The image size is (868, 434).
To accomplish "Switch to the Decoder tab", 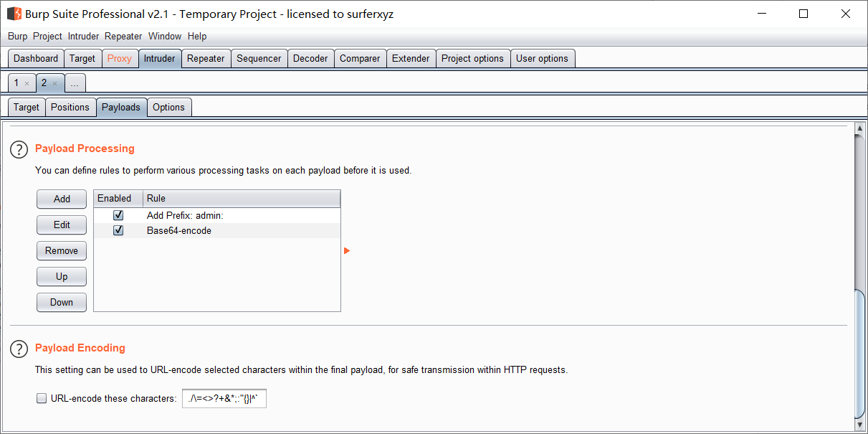I will click(311, 59).
